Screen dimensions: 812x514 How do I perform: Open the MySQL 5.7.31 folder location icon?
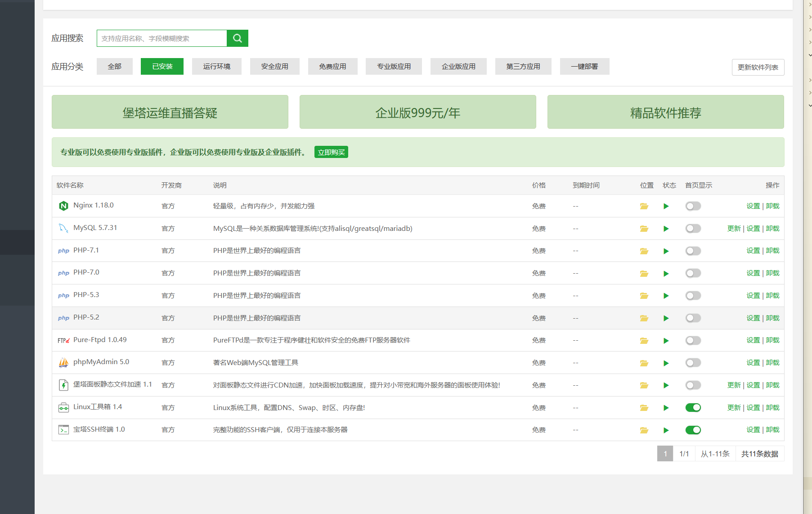tap(644, 229)
